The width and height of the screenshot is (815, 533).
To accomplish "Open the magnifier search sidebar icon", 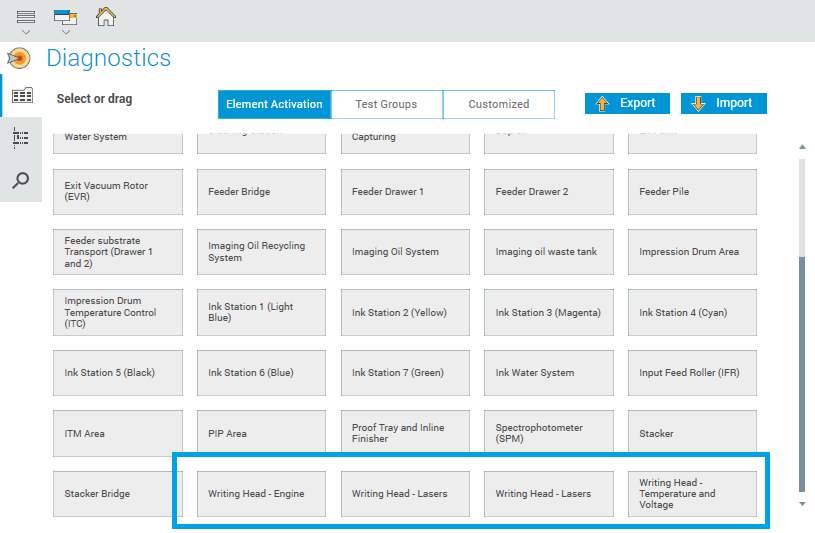I will click(x=21, y=180).
